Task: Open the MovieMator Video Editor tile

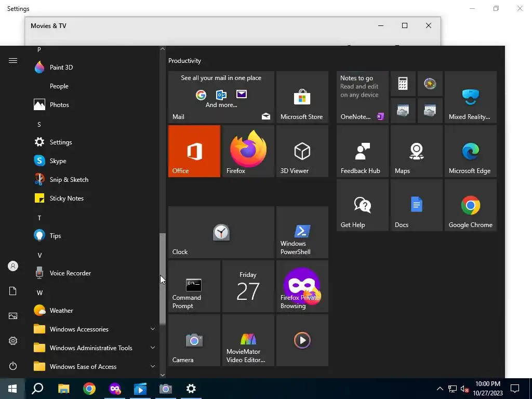Action: pos(248,340)
